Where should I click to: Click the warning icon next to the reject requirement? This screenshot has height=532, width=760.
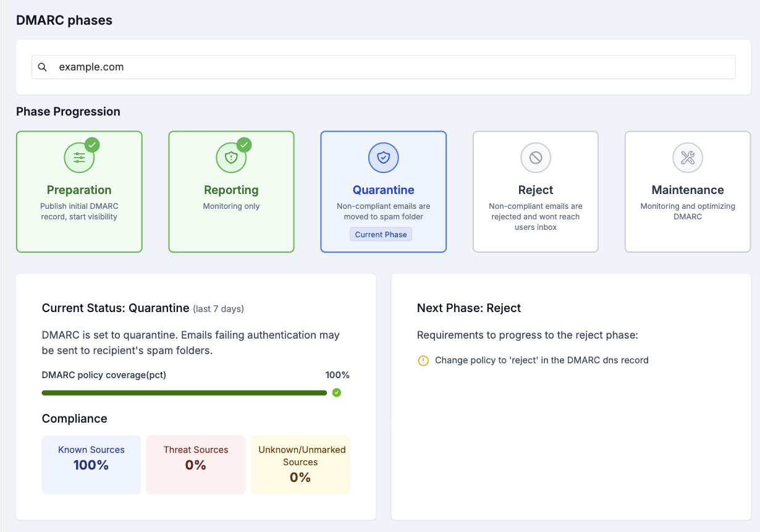[423, 360]
